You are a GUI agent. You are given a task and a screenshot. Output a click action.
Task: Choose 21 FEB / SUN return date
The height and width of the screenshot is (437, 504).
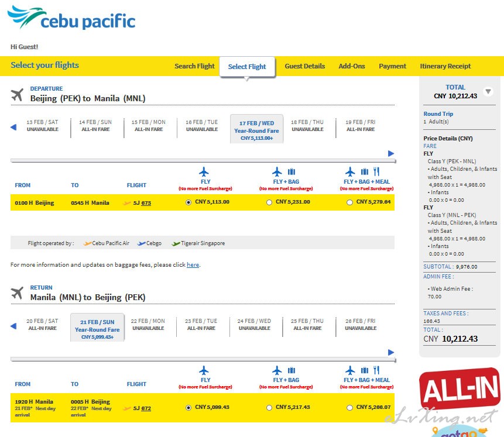click(97, 328)
